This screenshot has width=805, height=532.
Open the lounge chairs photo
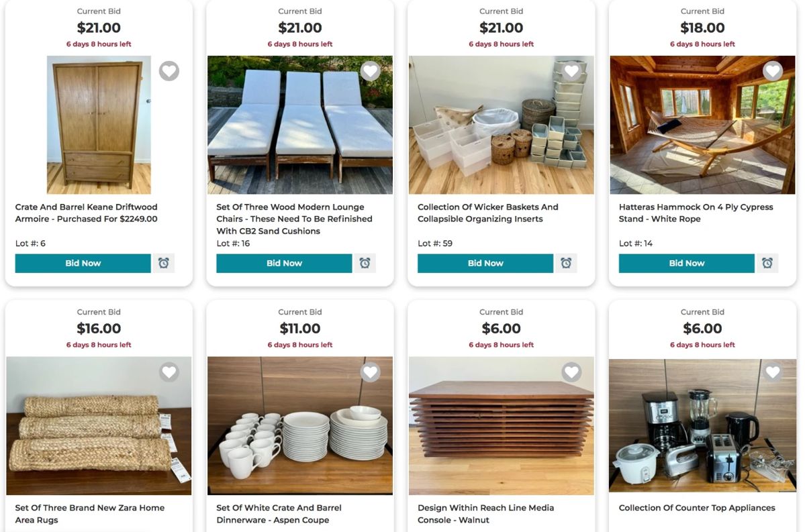pos(299,125)
